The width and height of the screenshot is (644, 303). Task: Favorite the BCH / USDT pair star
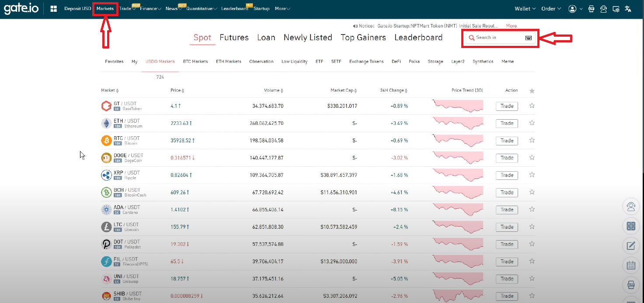tap(532, 192)
